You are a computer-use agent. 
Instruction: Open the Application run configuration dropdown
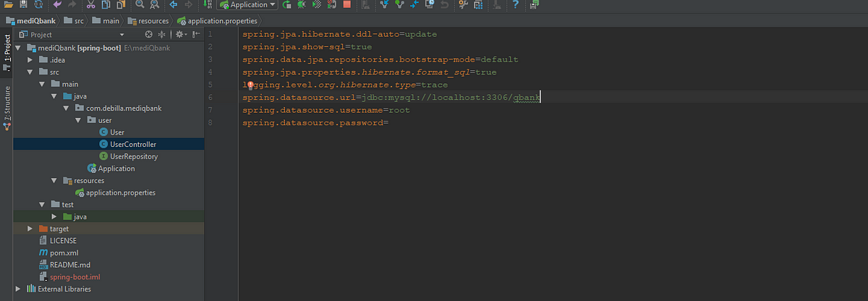coord(248,5)
